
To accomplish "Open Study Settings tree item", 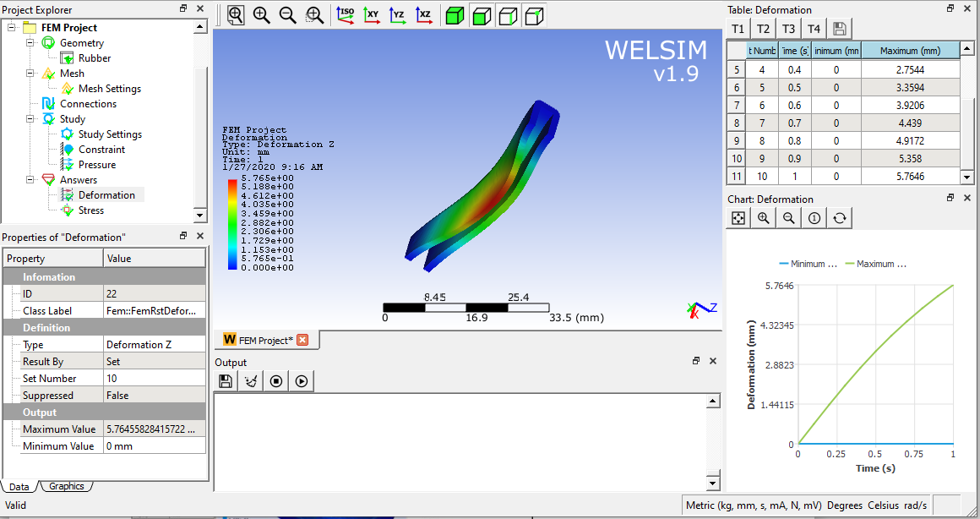I will [110, 134].
